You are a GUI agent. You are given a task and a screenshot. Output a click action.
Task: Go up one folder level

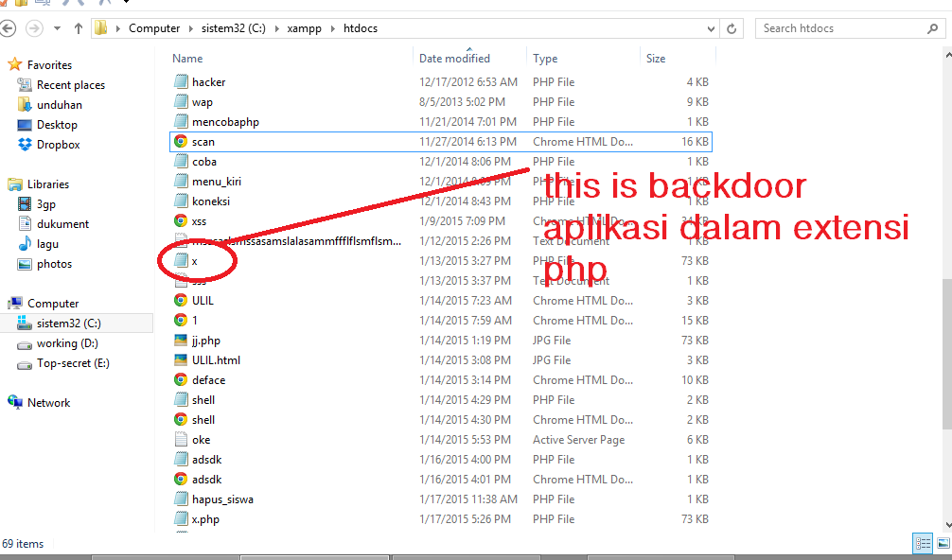click(79, 28)
